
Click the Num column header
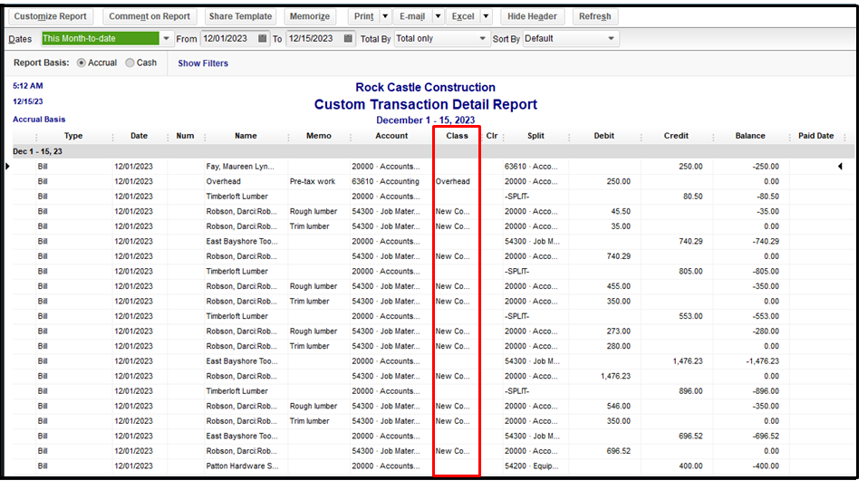pos(185,136)
